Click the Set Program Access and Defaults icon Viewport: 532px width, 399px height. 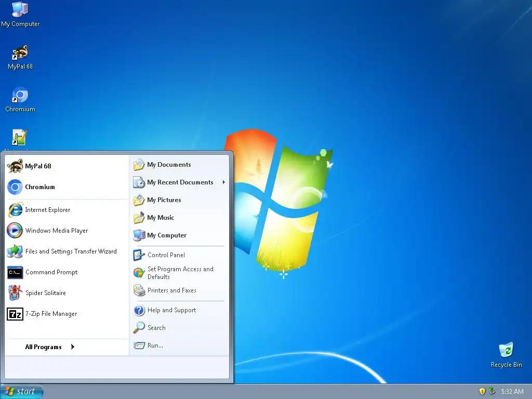(x=139, y=273)
